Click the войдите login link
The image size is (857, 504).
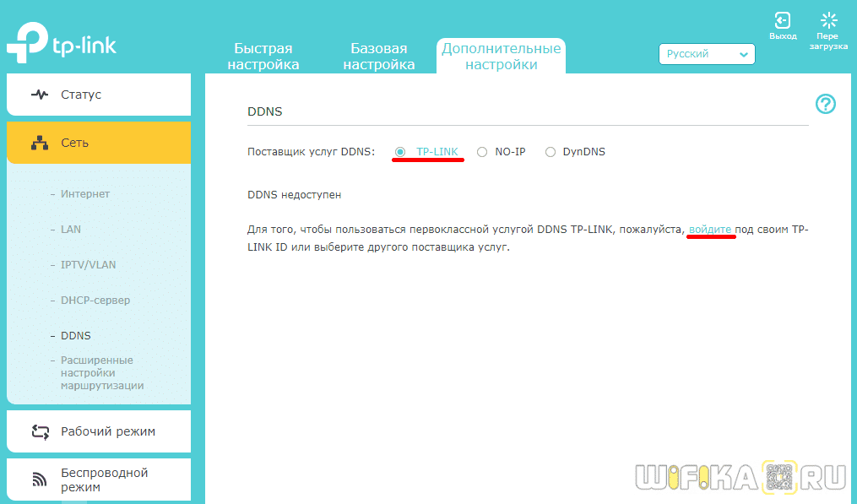[x=710, y=229]
